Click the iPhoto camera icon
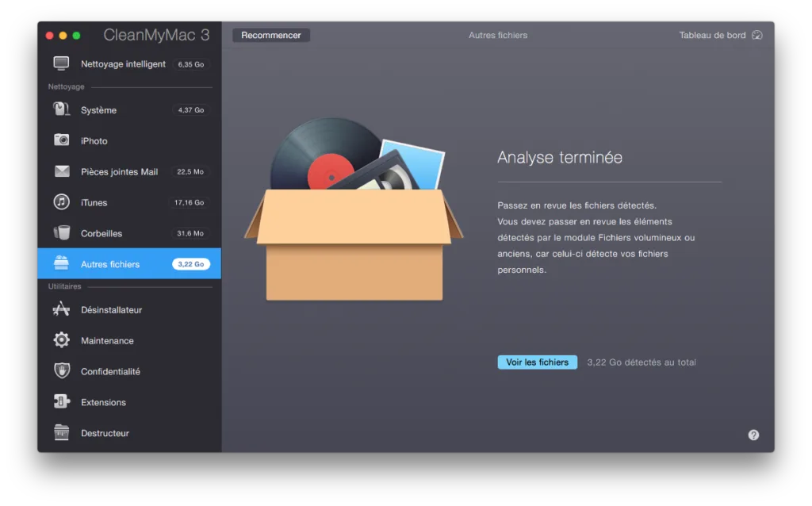The width and height of the screenshot is (812, 506). point(61,140)
